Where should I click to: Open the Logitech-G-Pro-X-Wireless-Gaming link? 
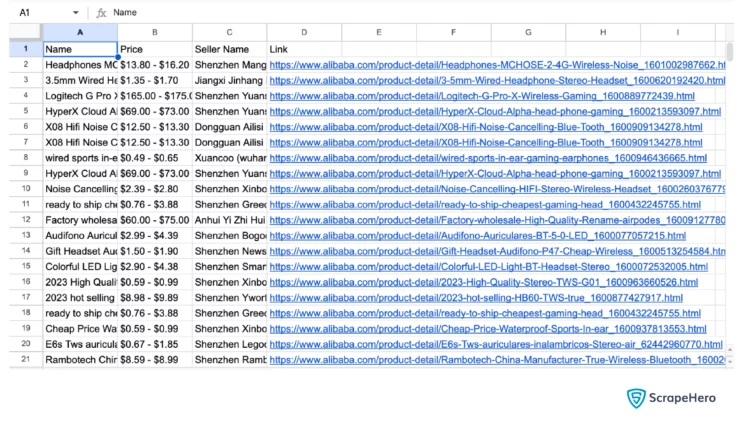pyautogui.click(x=482, y=96)
